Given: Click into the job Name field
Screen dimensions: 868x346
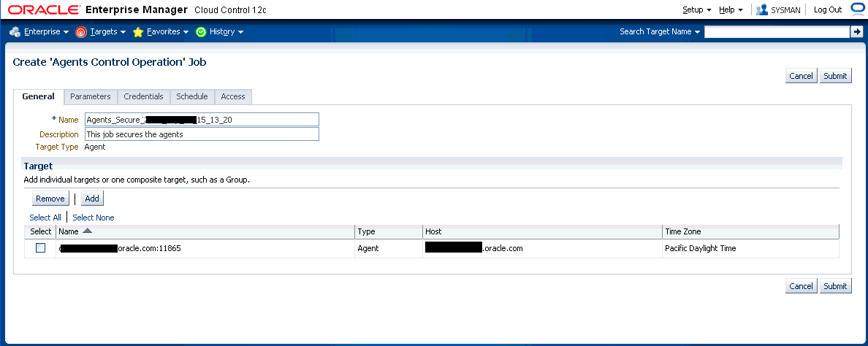Looking at the screenshot, I should tap(202, 120).
